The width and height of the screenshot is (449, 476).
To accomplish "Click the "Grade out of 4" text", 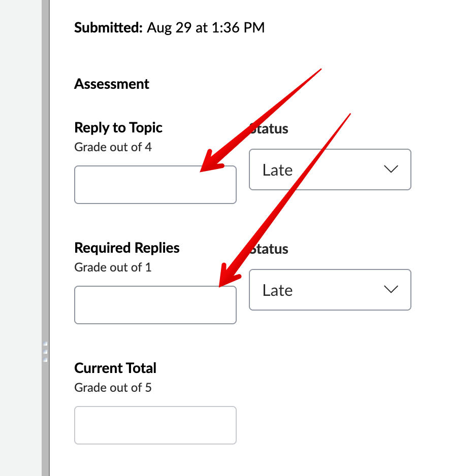I will pyautogui.click(x=113, y=147).
